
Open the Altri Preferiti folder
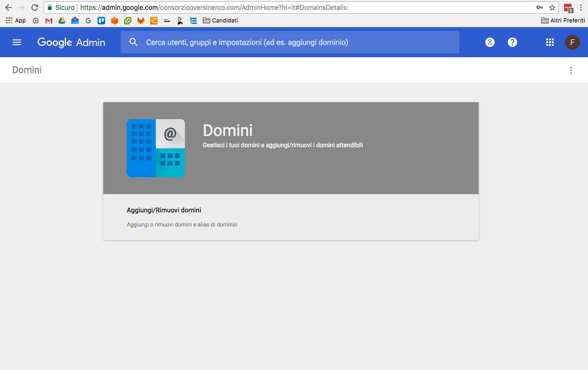click(563, 21)
